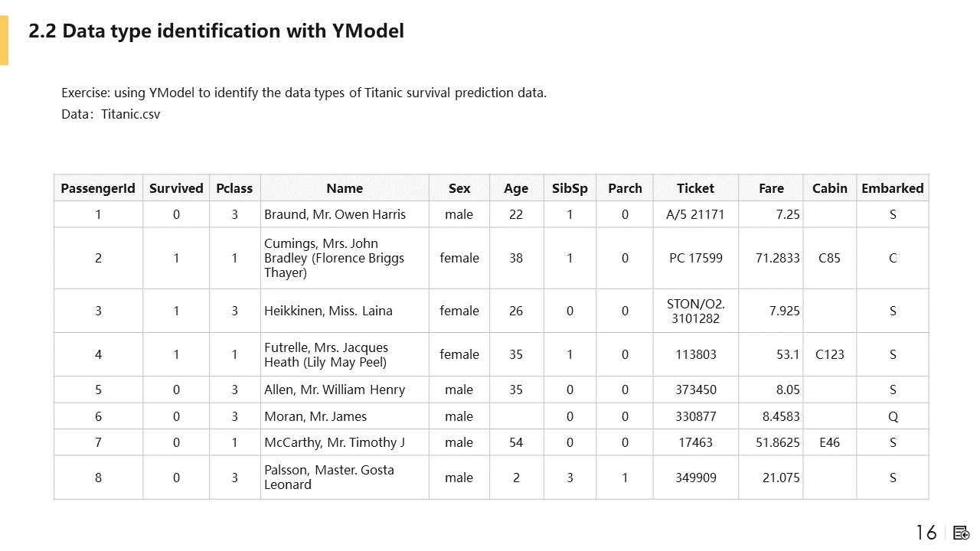Click the slide number 16

click(x=926, y=533)
